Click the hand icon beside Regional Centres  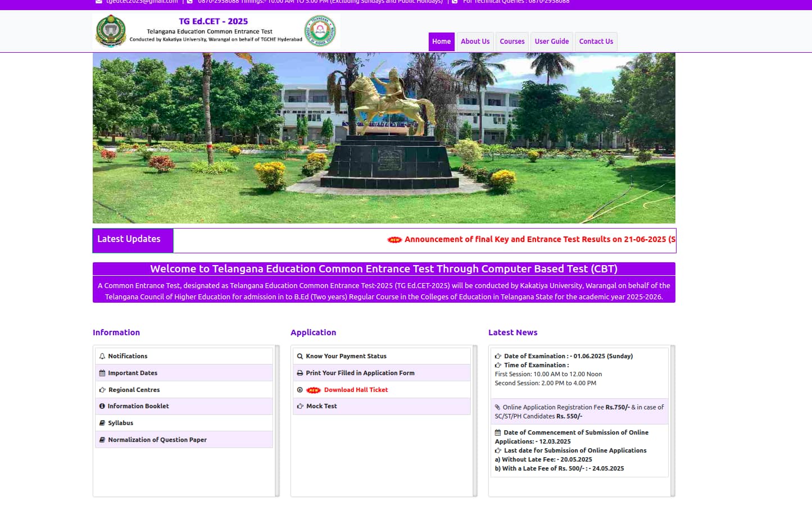click(102, 390)
